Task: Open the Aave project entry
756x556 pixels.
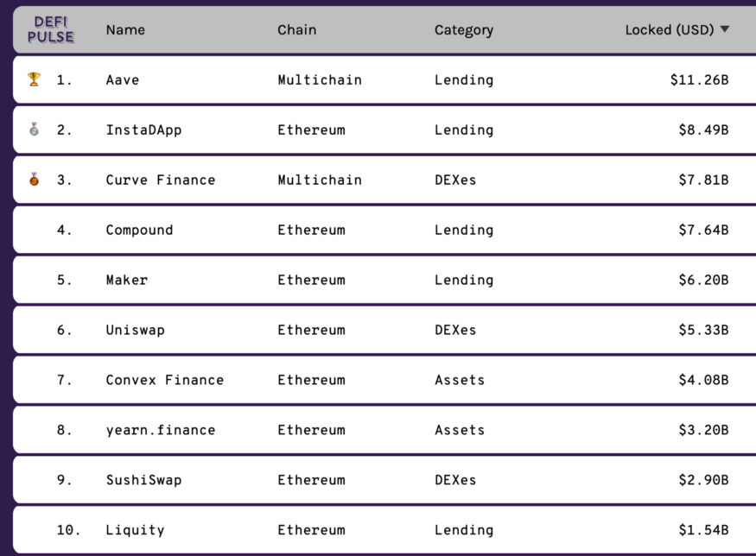Action: pos(122,79)
